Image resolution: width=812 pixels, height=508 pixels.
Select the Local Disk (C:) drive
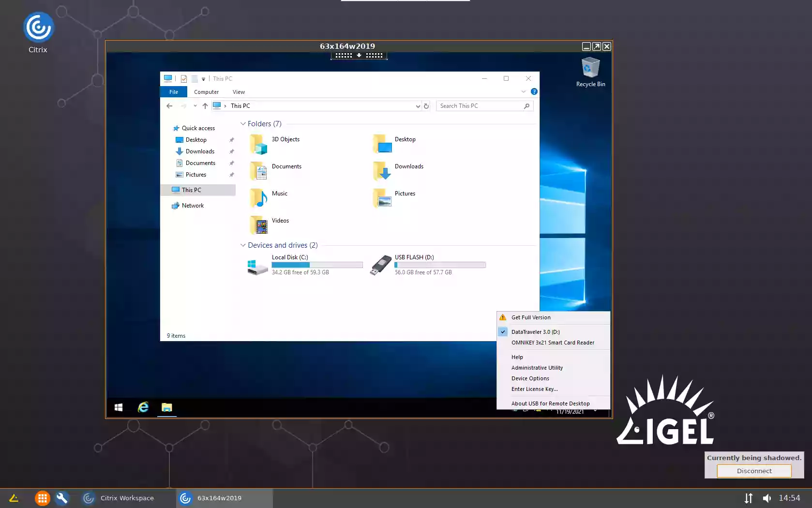coord(305,265)
